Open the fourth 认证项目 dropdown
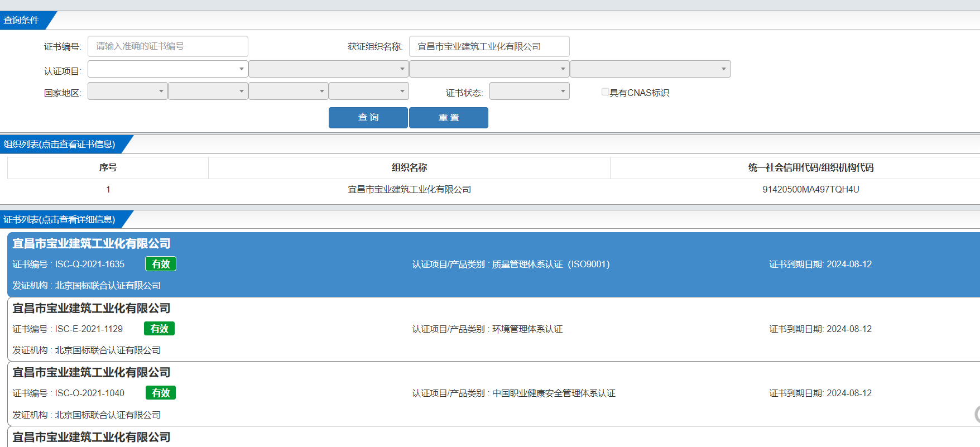980x447 pixels. 650,69
